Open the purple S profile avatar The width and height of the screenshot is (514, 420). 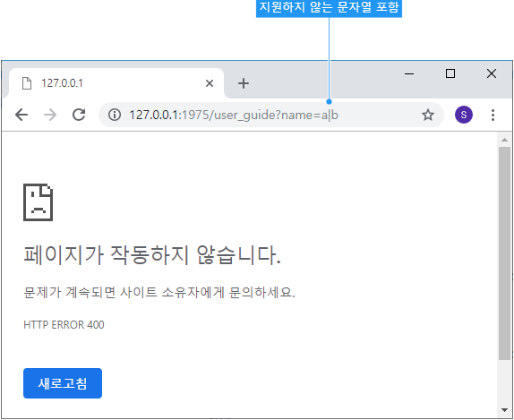coord(464,115)
